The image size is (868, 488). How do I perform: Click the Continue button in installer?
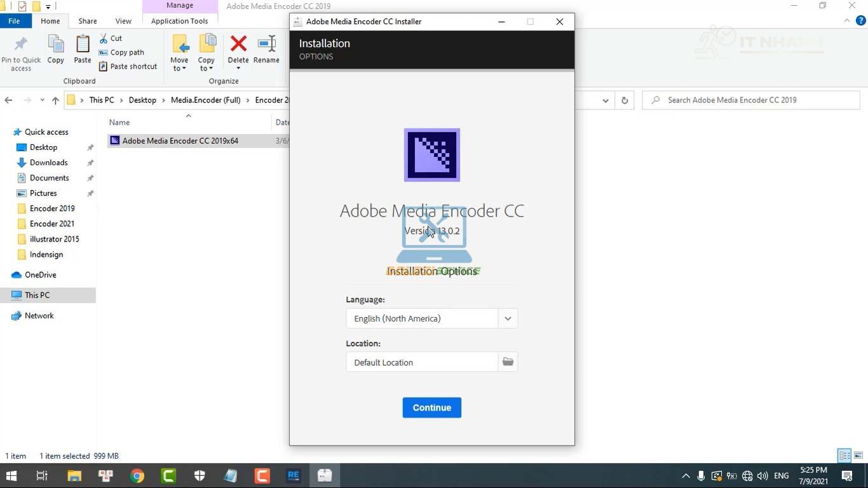(x=431, y=408)
